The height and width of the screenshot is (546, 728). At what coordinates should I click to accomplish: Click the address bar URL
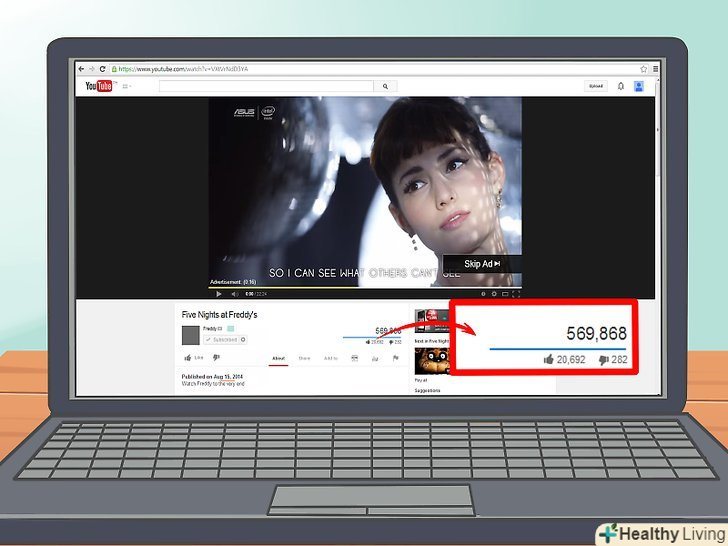184,69
